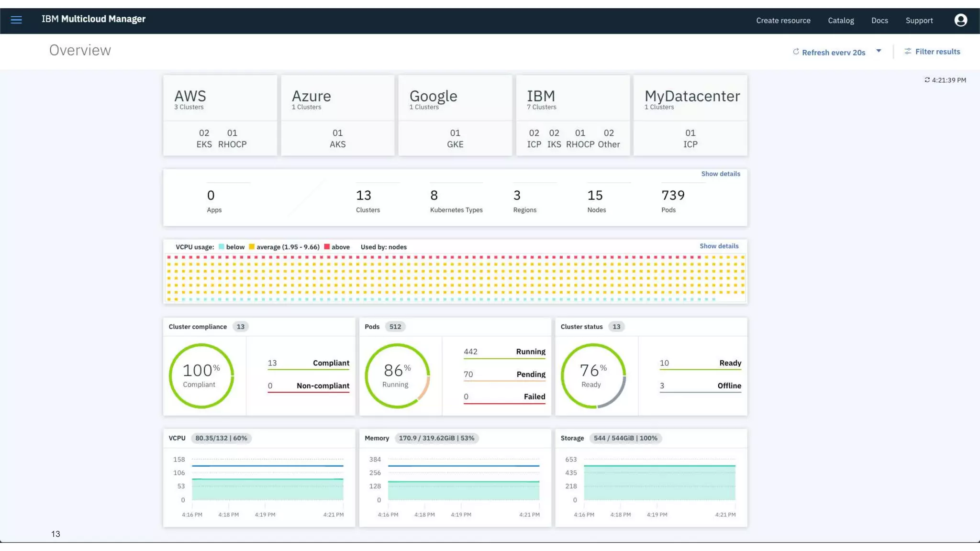Open Catalog in top navigation
Viewport: 980px width, 551px height.
pyautogui.click(x=841, y=21)
